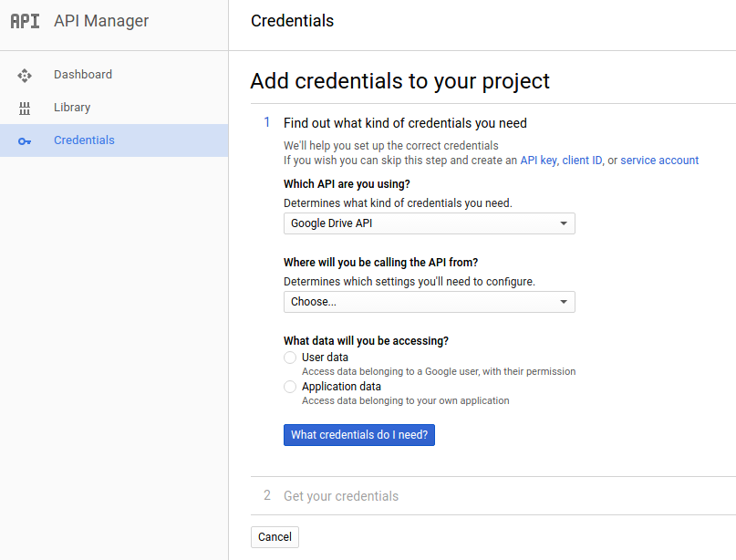The width and height of the screenshot is (736, 560).
Task: Click the service account link
Action: [659, 161]
